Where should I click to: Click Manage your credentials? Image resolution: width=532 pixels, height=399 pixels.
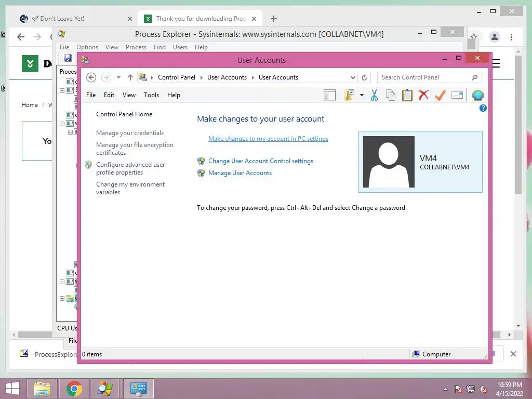pyautogui.click(x=129, y=133)
